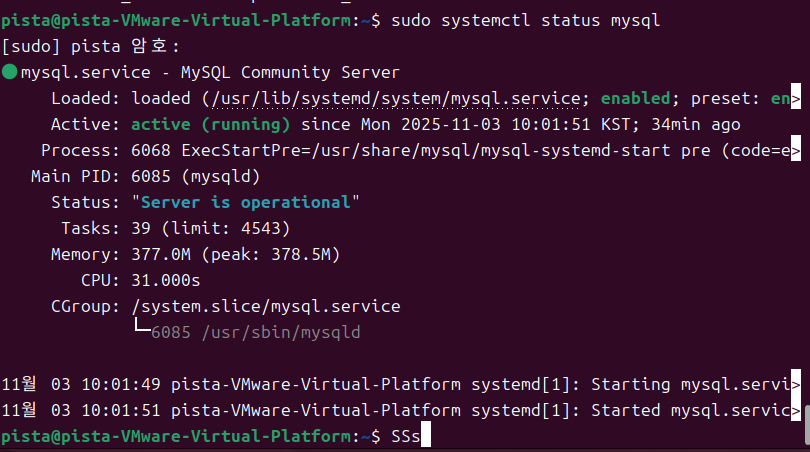Viewport: 810px width, 452px height.
Task: Click 'Server is operational' status text
Action: (245, 202)
